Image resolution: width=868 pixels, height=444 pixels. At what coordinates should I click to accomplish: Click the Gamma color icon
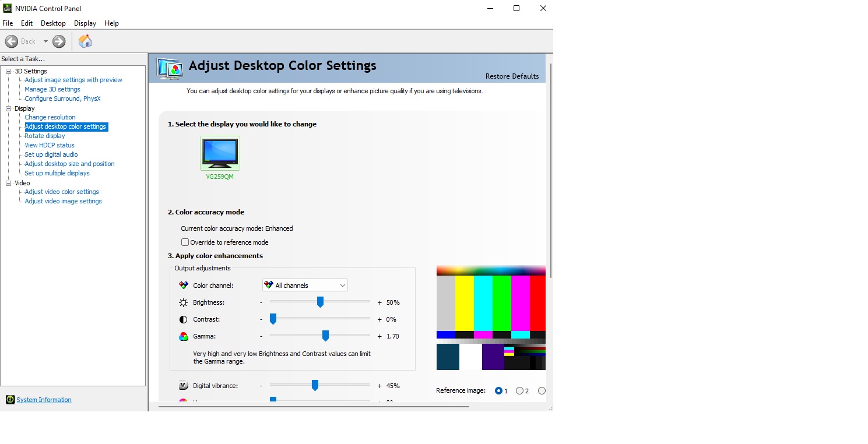(184, 336)
